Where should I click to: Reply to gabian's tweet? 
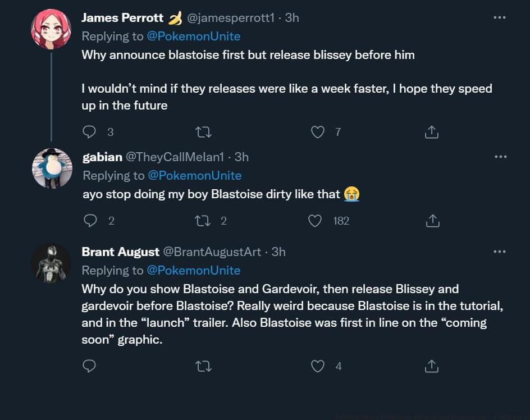[90, 221]
